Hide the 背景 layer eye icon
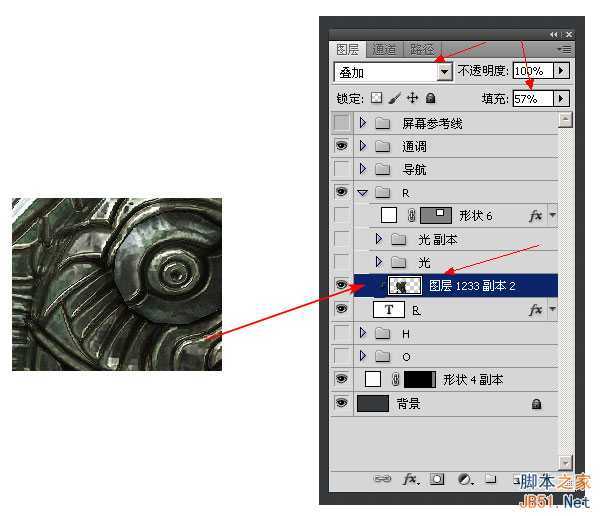Viewport: 601px width, 516px height. pos(342,403)
